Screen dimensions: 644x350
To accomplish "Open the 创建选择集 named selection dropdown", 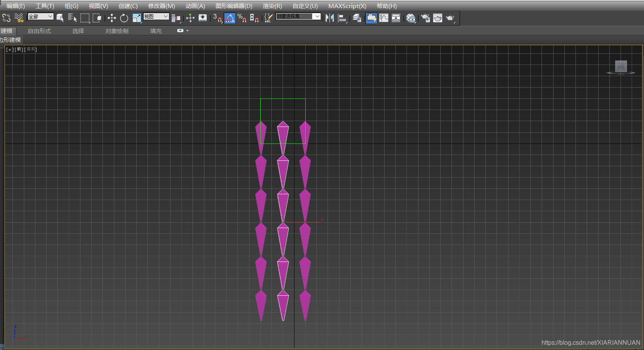I will (298, 17).
